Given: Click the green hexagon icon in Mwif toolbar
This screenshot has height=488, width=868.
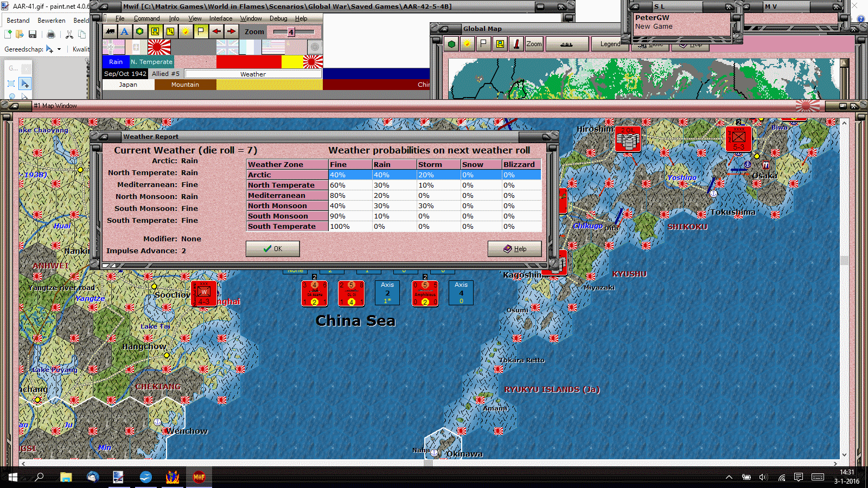Looking at the screenshot, I should point(140,31).
